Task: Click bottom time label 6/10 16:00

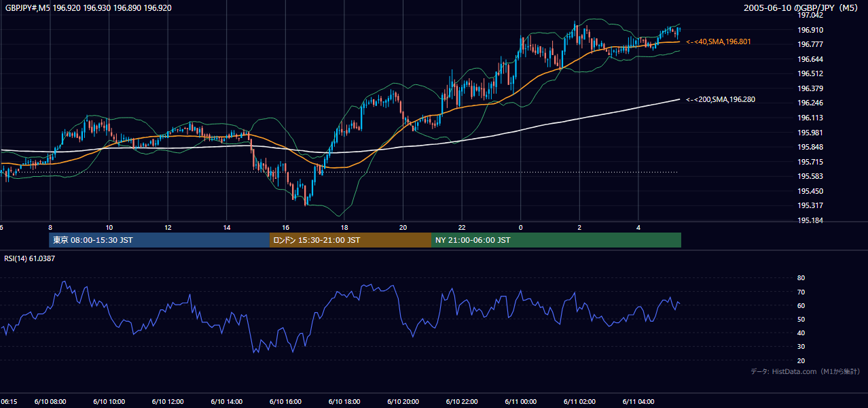Action: [x=286, y=402]
